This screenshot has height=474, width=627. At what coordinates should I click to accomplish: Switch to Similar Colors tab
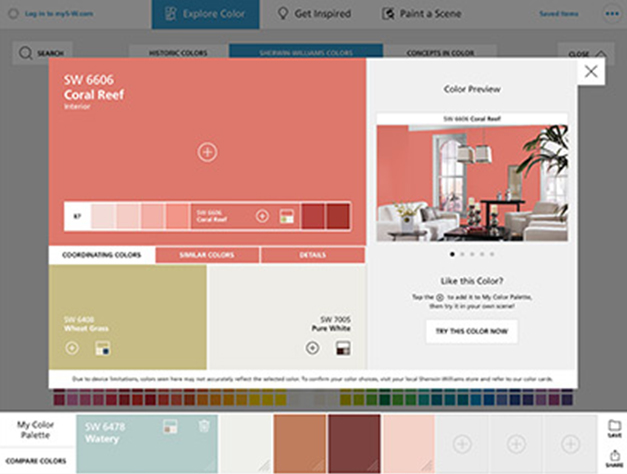(207, 255)
